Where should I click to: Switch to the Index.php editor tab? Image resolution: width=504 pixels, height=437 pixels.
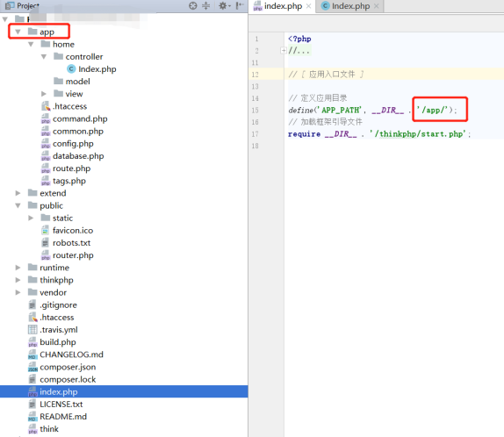tap(350, 6)
